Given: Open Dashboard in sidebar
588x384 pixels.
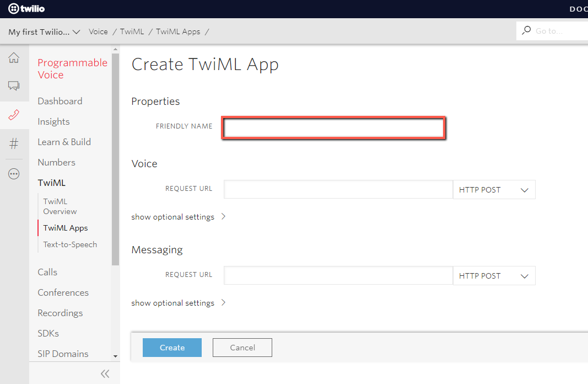Looking at the screenshot, I should pyautogui.click(x=60, y=101).
